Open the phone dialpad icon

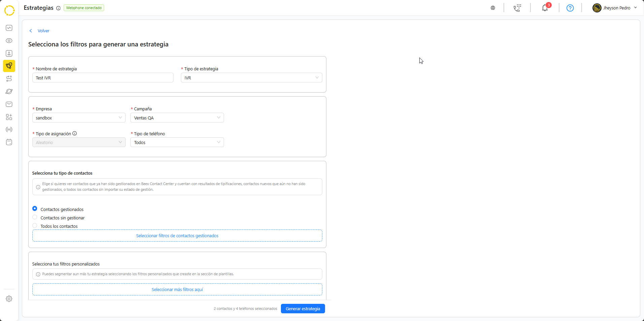coord(517,8)
